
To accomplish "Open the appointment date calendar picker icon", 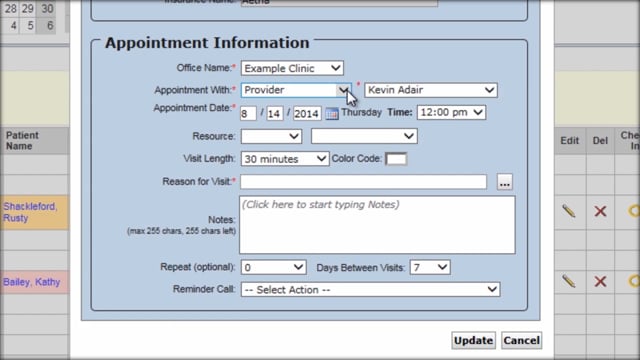I will (x=332, y=113).
